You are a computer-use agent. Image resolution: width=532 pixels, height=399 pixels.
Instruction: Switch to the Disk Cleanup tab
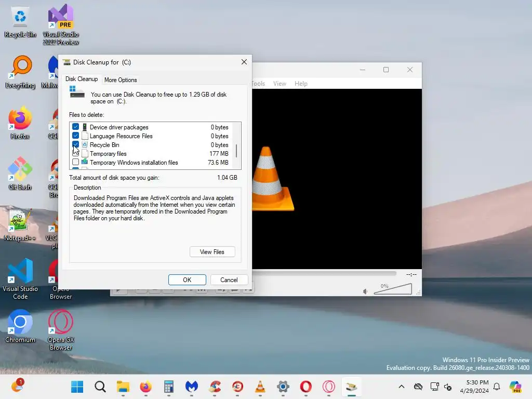(82, 79)
